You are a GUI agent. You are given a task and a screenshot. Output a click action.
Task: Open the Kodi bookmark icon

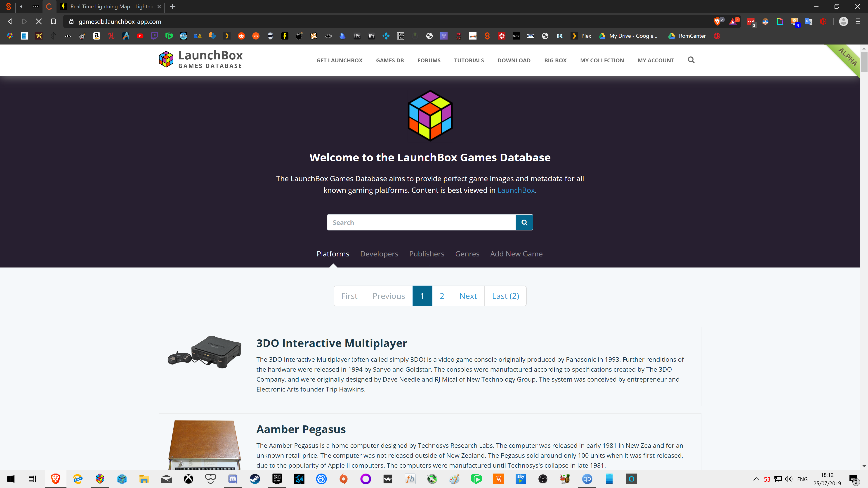point(386,36)
